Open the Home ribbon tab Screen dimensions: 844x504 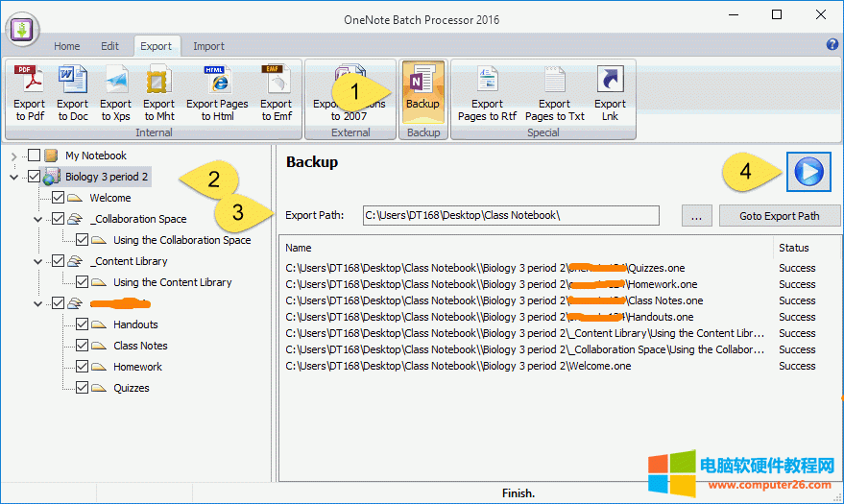[x=67, y=46]
